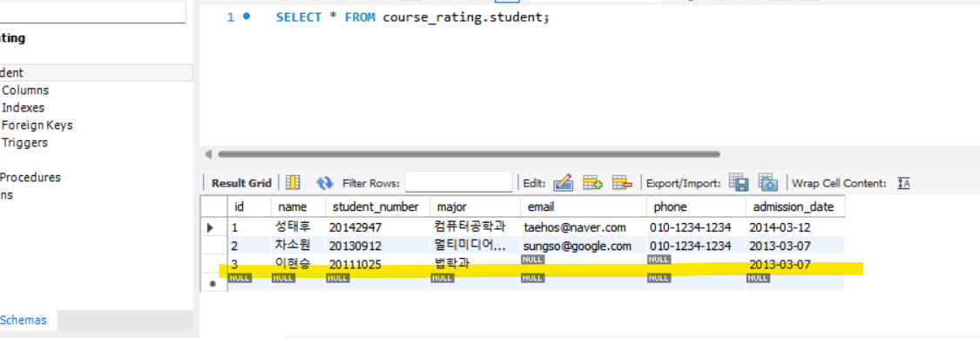980x338 pixels.
Task: Select the id cell with value 3
Action: point(249,264)
